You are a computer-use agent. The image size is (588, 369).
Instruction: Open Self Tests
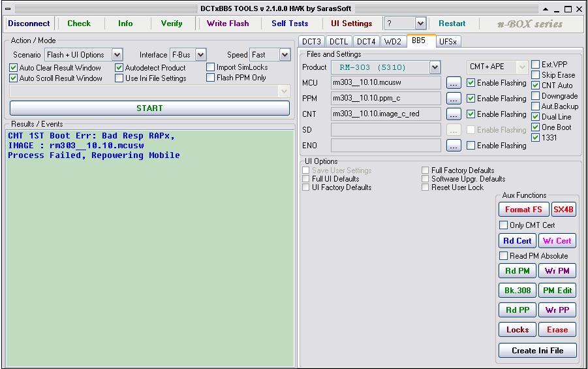(x=290, y=24)
